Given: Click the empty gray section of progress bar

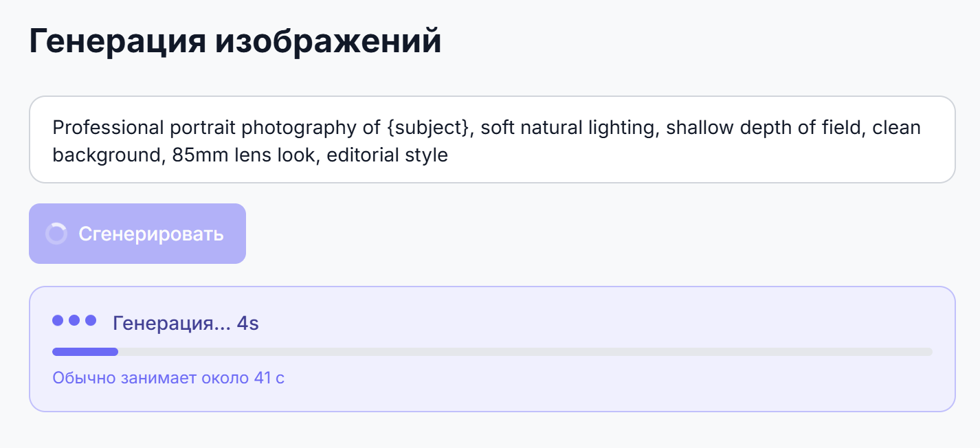Looking at the screenshot, I should 525,352.
